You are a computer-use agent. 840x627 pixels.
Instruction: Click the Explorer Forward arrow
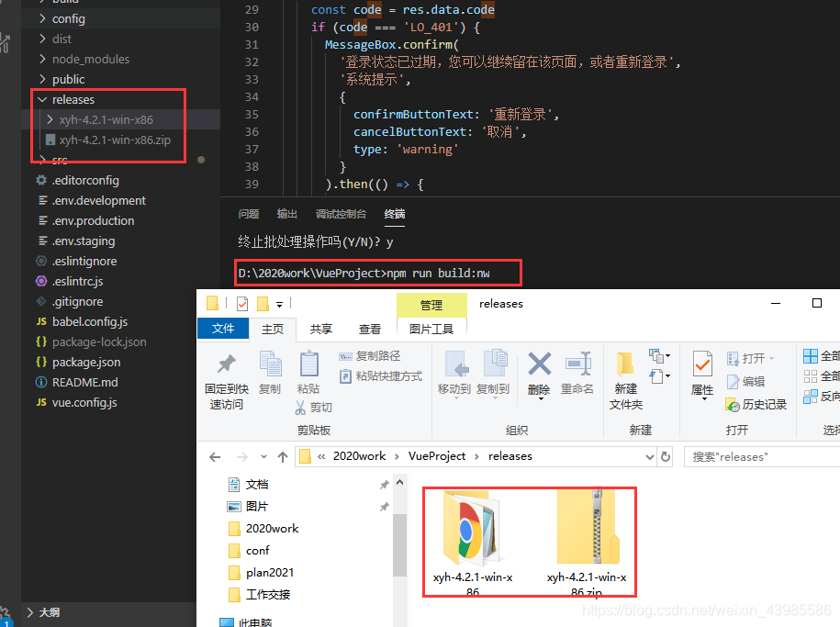pos(241,457)
